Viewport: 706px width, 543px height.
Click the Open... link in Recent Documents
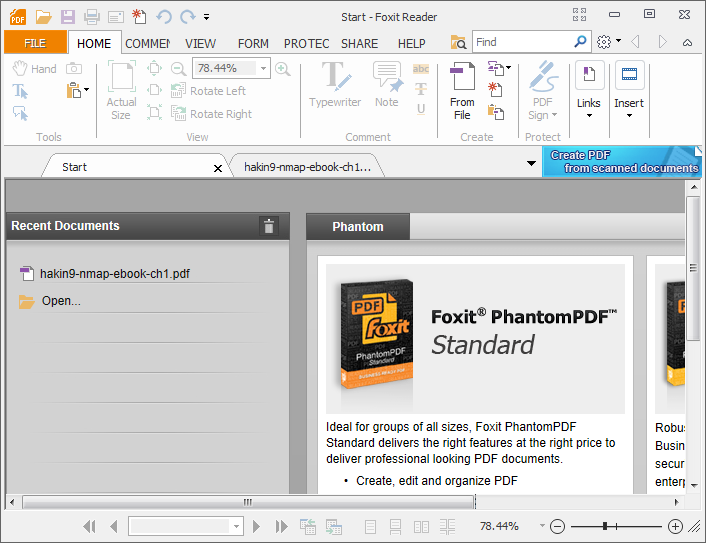coord(61,301)
